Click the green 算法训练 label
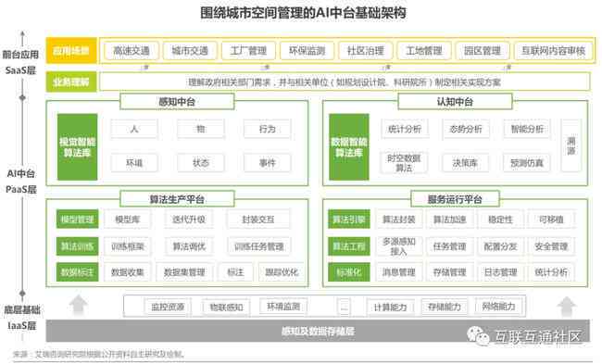602x364 pixels. click(x=77, y=246)
